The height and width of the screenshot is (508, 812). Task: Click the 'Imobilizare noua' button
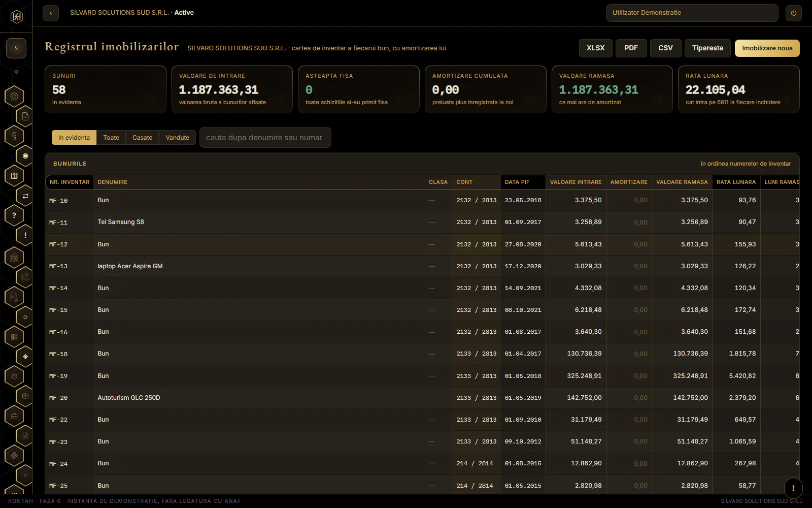coord(767,48)
